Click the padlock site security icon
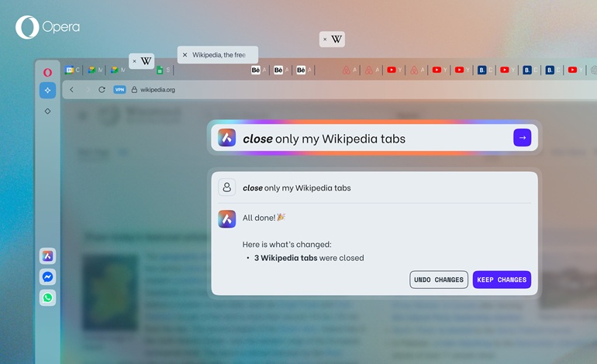 click(134, 90)
